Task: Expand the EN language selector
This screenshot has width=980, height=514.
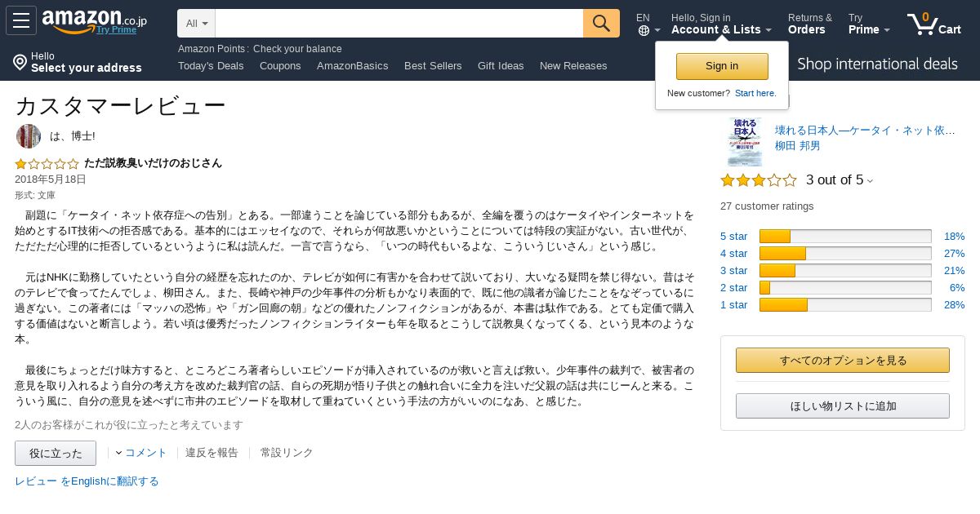Action: coord(648,24)
